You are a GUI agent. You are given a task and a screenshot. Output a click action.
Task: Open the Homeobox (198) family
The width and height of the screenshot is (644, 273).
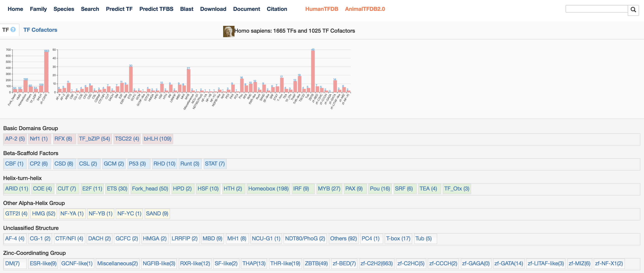[268, 188]
